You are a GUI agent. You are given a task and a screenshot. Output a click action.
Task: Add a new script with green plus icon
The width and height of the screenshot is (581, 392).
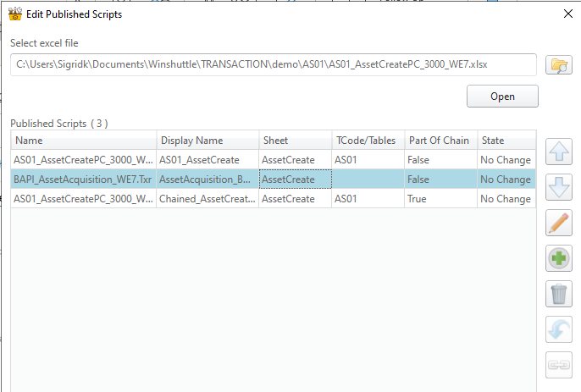click(559, 258)
